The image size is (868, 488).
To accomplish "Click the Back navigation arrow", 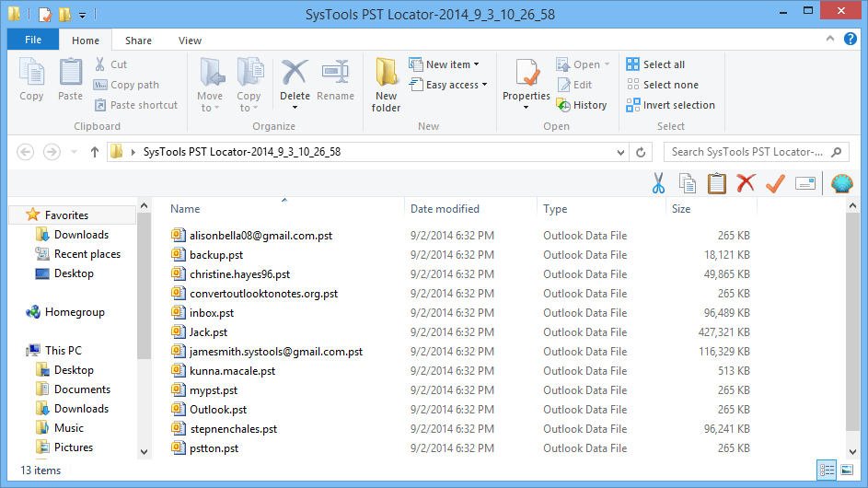I will pos(26,152).
